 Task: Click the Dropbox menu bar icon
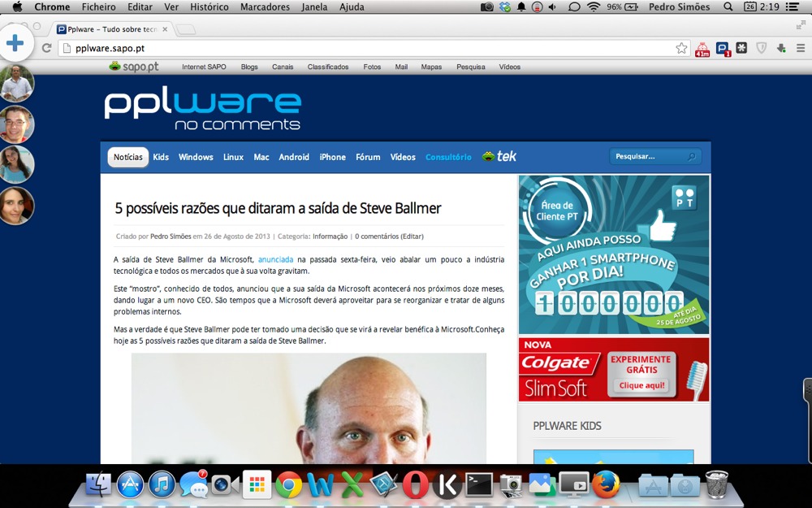click(504, 7)
